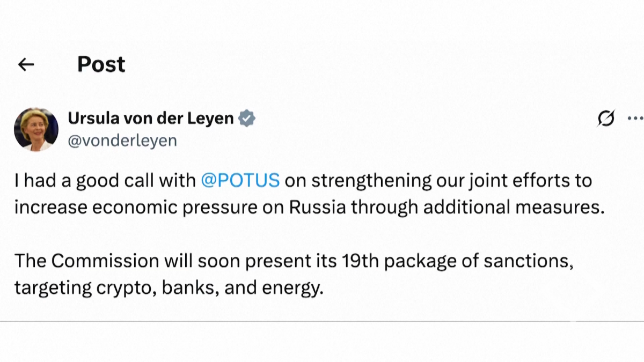Open Ursula von der Leyen's profile picture
This screenshot has width=644, height=362.
(x=36, y=129)
